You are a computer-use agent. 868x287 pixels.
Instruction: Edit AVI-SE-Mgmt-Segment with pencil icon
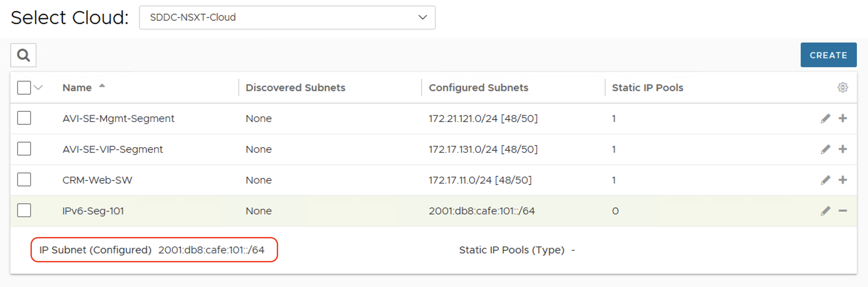pos(826,118)
